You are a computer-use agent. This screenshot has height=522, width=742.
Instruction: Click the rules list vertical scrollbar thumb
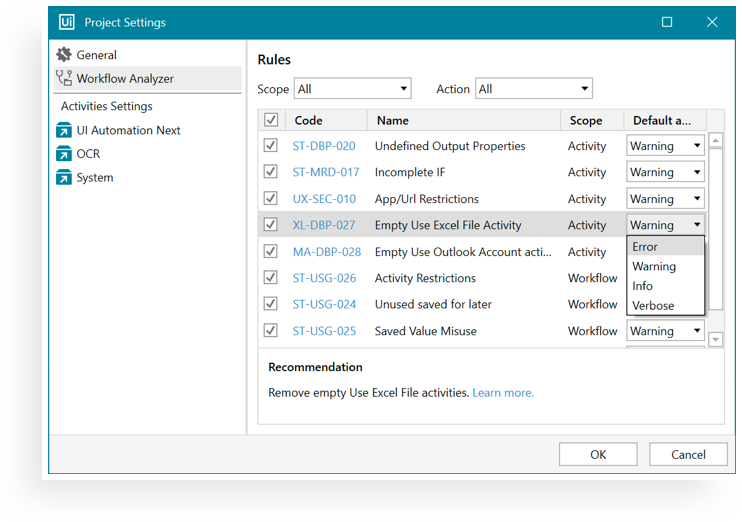[716, 229]
